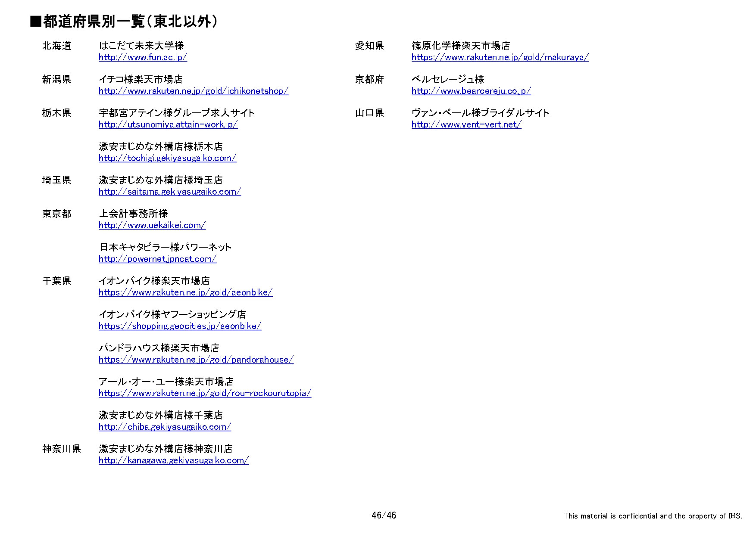756x534 pixels.
Task: Visit the ヴァン・ベール bridal site link
Action: [466, 125]
